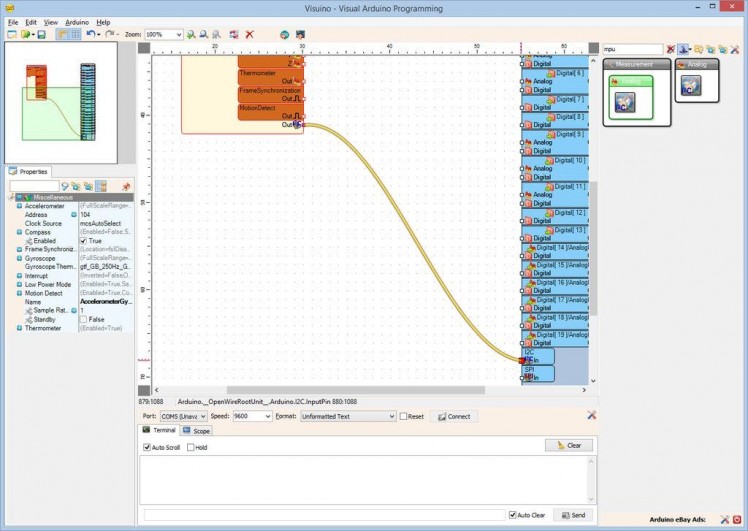
Task: Click the component search field containing mpu
Action: pyautogui.click(x=632, y=49)
